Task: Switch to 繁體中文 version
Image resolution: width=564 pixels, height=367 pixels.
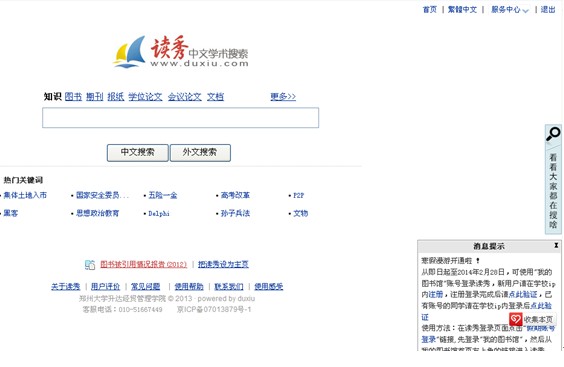Action: pyautogui.click(x=462, y=10)
